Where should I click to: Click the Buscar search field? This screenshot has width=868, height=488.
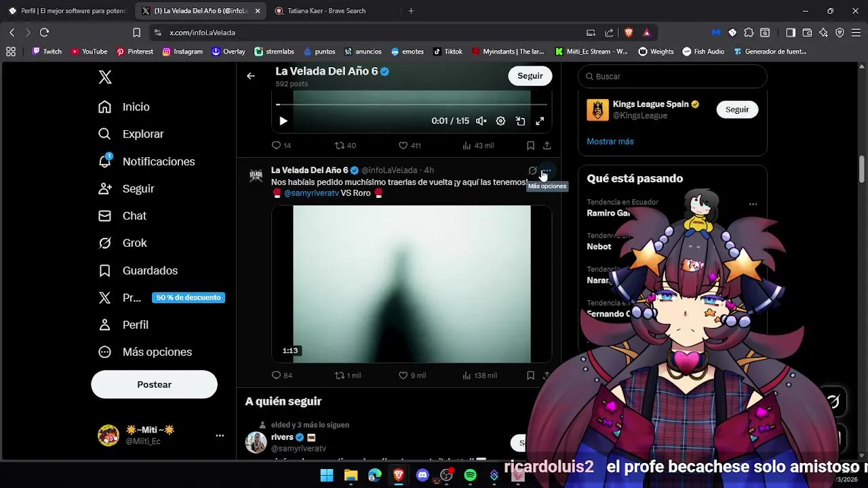tap(673, 77)
